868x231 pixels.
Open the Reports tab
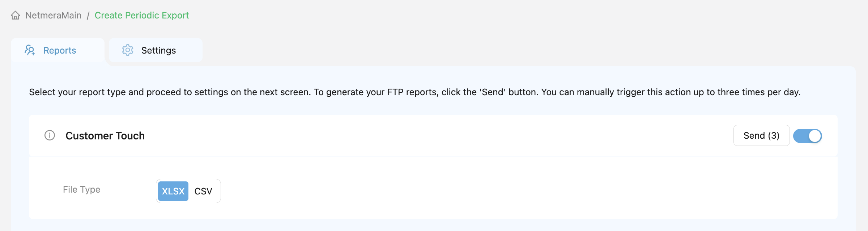[60, 50]
